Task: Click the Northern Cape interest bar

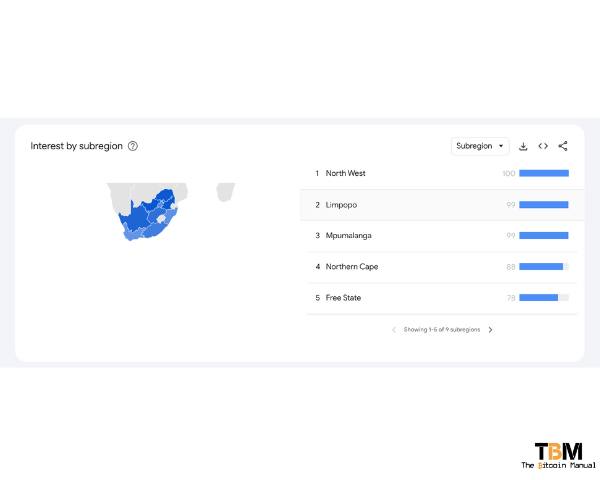Action: [544, 267]
